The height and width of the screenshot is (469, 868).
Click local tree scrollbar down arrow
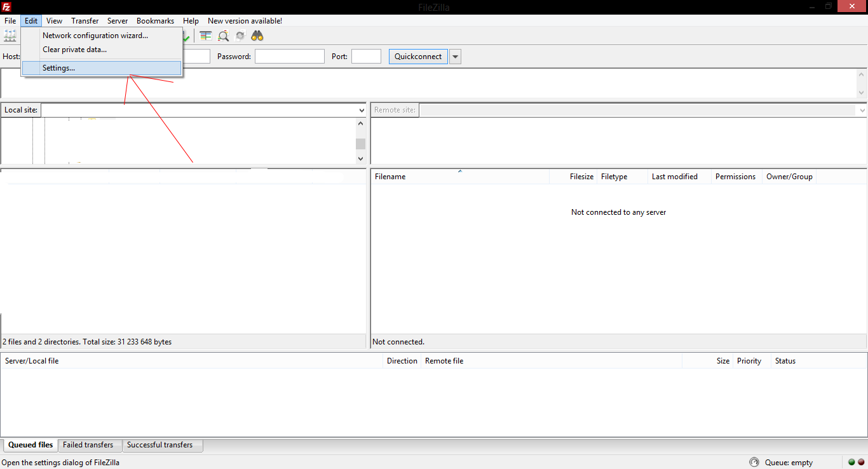(361, 159)
